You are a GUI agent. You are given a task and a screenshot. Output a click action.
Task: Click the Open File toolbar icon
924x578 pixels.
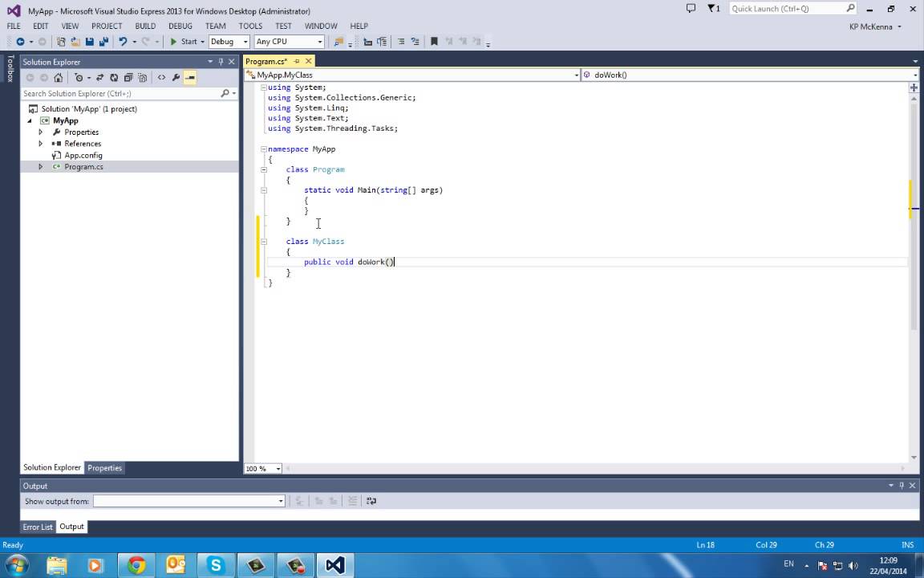tap(75, 41)
